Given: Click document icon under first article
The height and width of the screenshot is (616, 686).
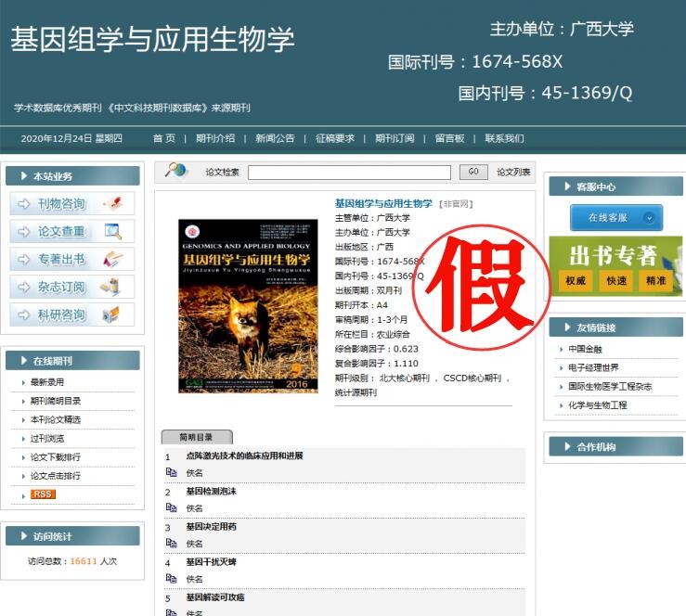Looking at the screenshot, I should 171,472.
